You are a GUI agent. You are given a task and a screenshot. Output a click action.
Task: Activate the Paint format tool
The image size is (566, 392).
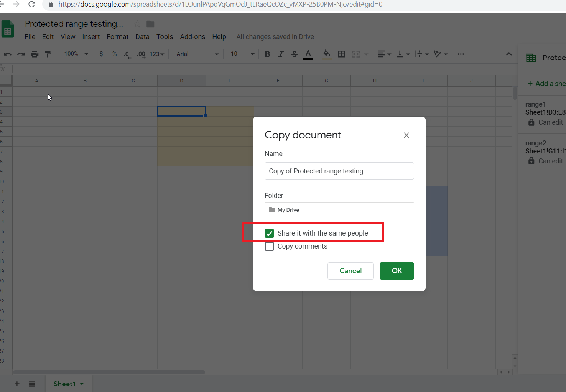pyautogui.click(x=48, y=54)
